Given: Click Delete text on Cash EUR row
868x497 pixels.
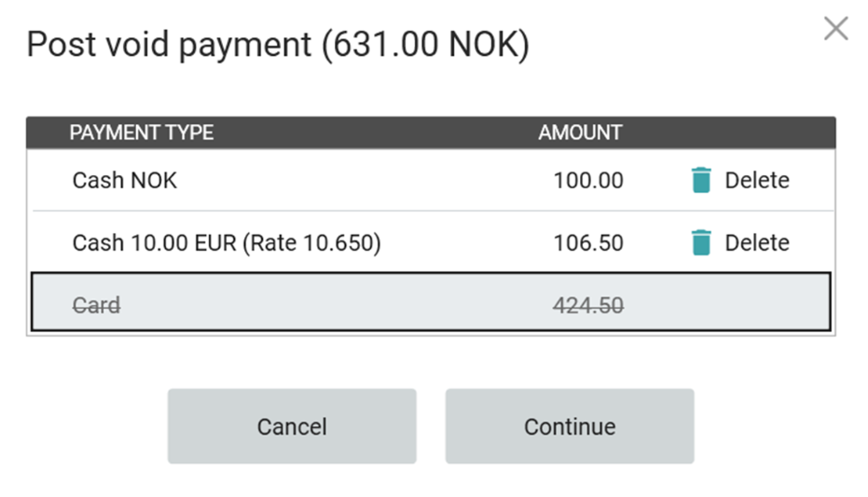Looking at the screenshot, I should tap(756, 242).
